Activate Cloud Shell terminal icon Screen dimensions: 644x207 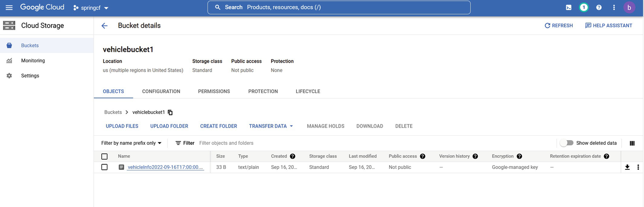[x=569, y=8]
